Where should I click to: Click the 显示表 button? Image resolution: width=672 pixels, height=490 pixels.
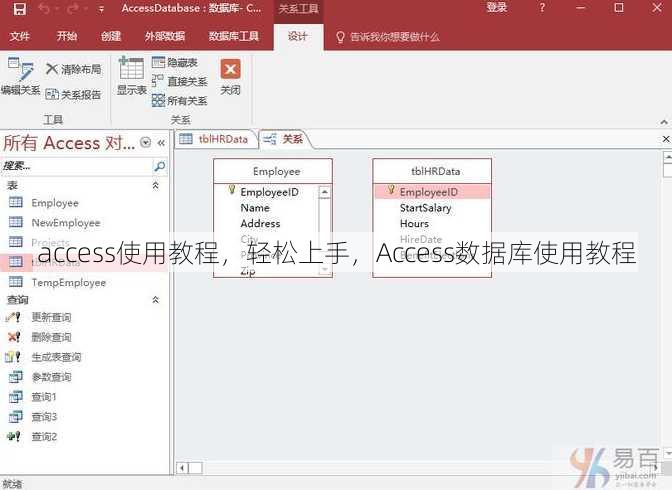[x=132, y=75]
